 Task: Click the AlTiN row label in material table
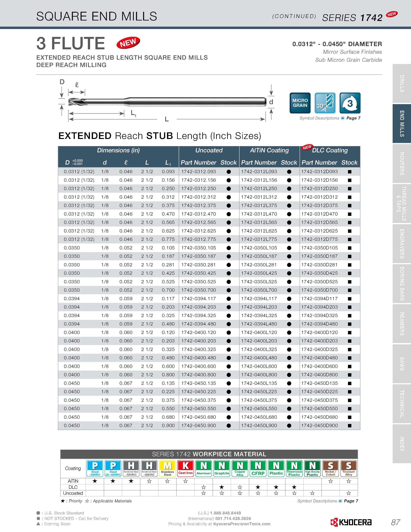[73, 481]
